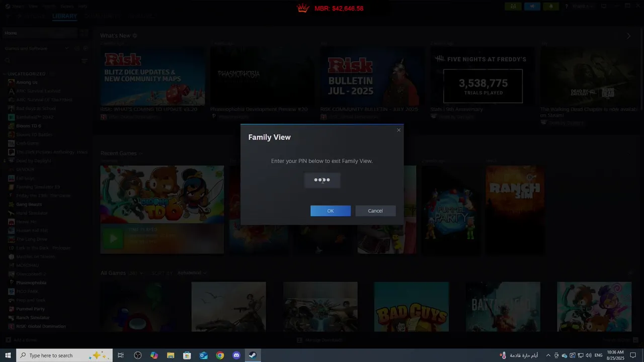The height and width of the screenshot is (362, 644).
Task: Open the Ranch Sim recent game tile
Action: click(515, 210)
